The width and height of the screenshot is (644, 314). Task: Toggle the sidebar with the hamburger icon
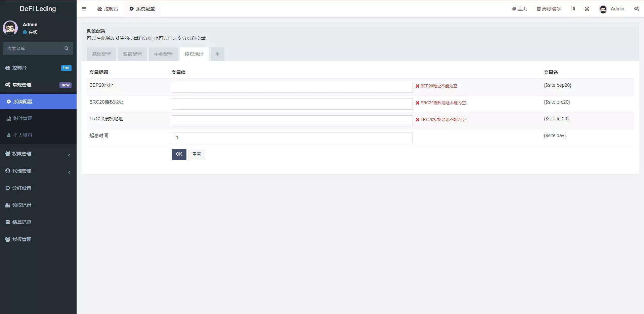pyautogui.click(x=84, y=9)
